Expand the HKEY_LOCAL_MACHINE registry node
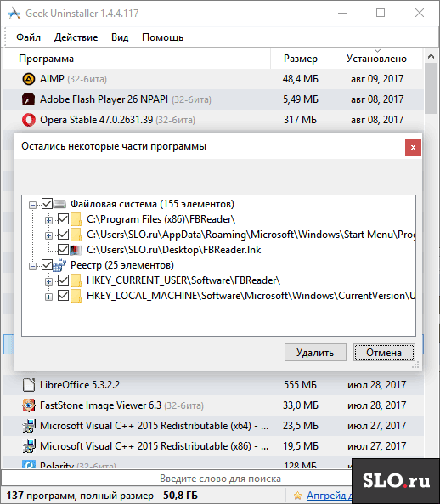This screenshot has width=440, height=504. 48,297
